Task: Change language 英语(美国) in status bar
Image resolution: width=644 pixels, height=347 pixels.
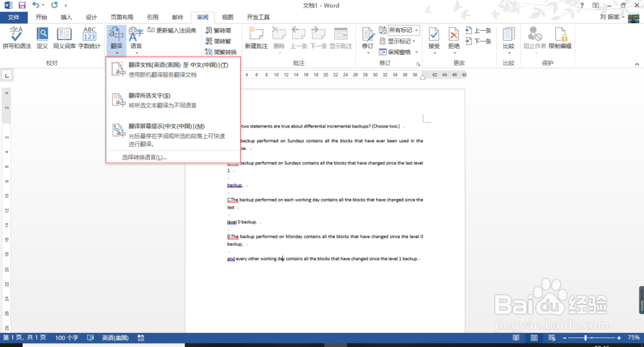Action: point(115,337)
